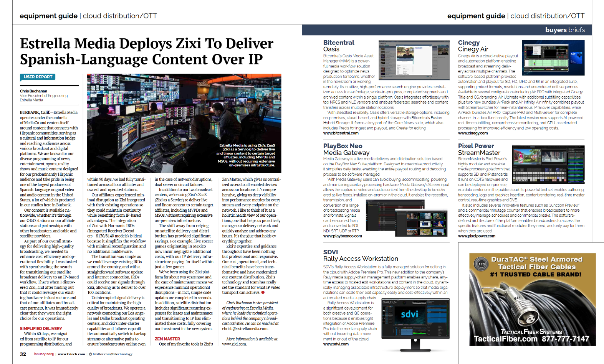This screenshot has width=604, height=364.
Task: Click the red end-of-article dot
Action: coord(263,292)
